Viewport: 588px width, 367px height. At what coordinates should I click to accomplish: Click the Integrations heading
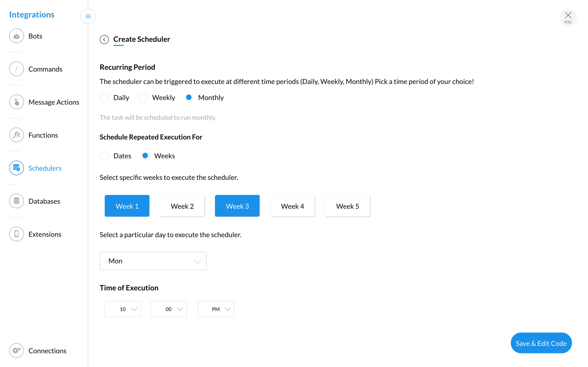click(32, 14)
